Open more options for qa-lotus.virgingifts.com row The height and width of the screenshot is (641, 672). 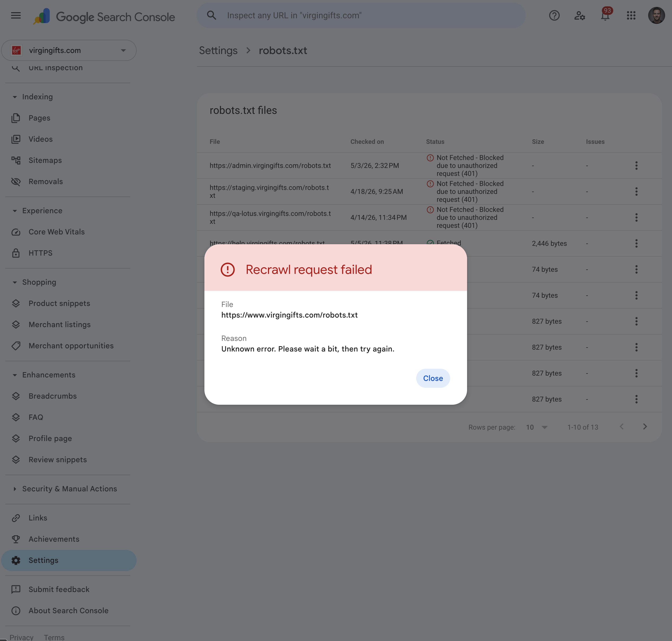click(x=636, y=218)
